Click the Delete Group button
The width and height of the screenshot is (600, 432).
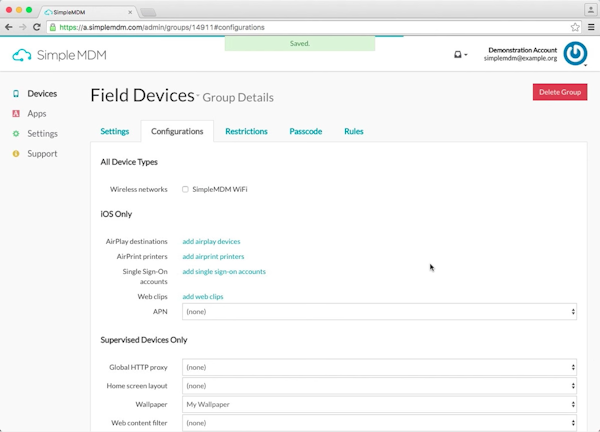(x=560, y=92)
